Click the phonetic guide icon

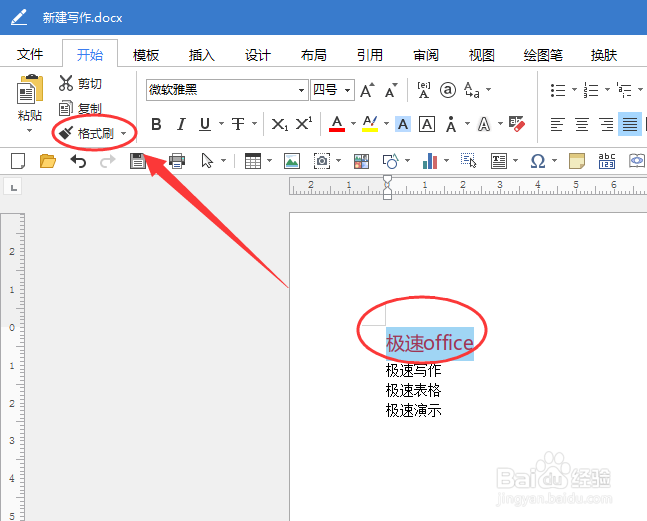coord(424,90)
